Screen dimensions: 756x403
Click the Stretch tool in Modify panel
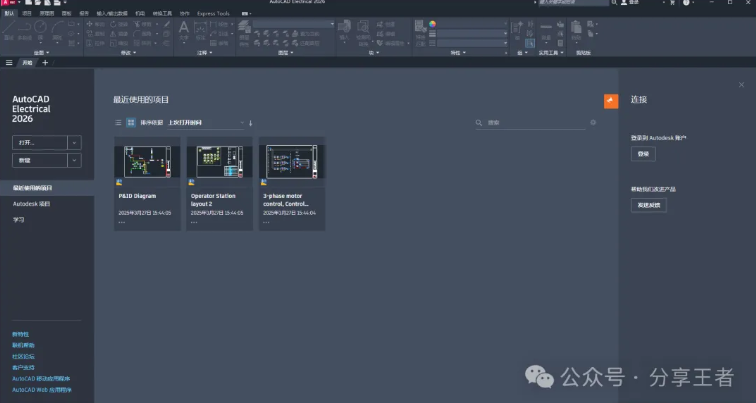[96, 43]
